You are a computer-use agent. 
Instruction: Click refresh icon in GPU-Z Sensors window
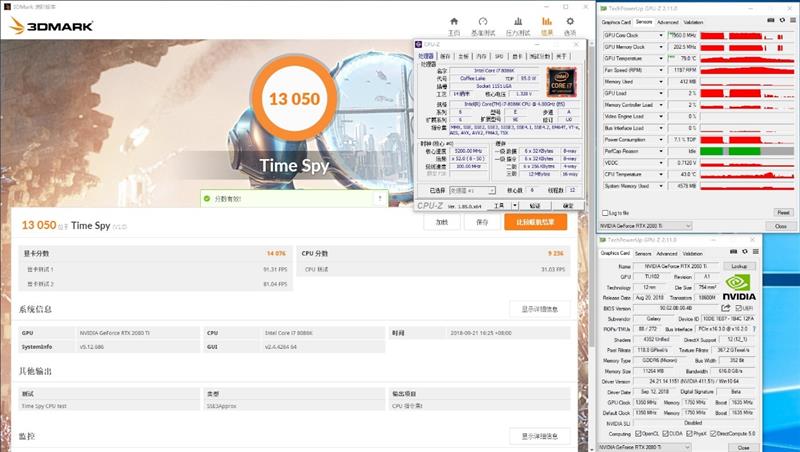point(782,20)
